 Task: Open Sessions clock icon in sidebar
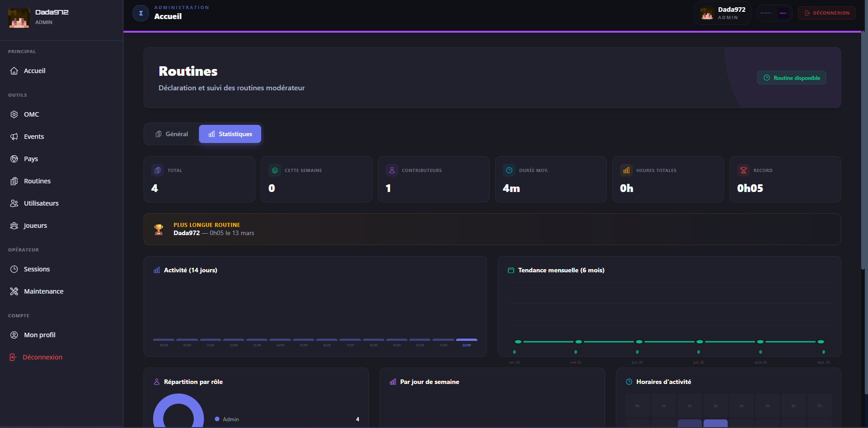coord(14,269)
